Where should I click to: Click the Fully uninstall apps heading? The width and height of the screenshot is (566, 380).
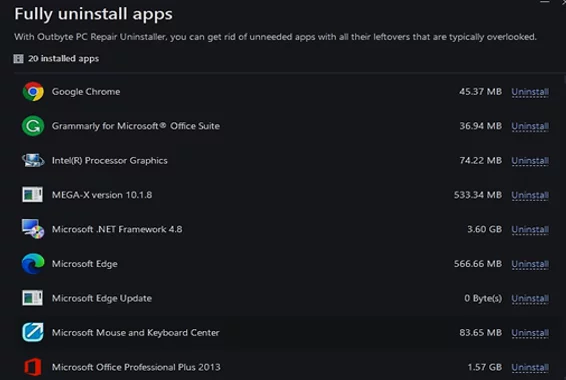tap(93, 14)
